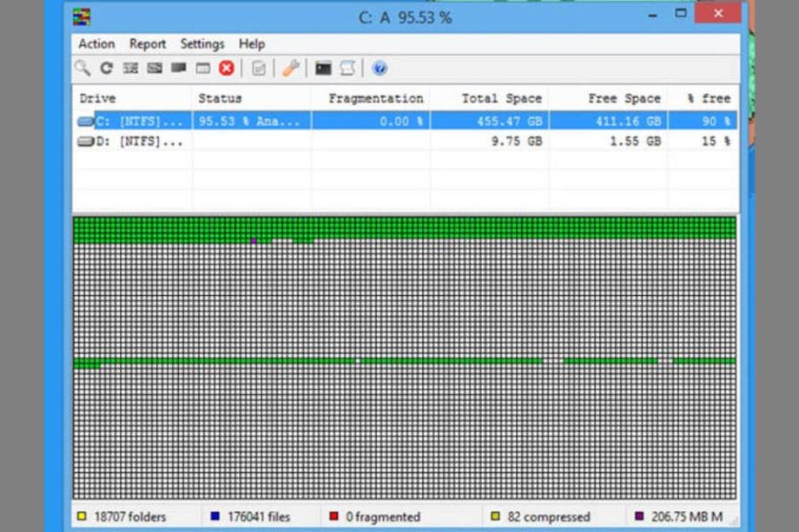This screenshot has width=799, height=532.
Task: Click the Optimize MFT toolbar icon
Action: [x=202, y=68]
